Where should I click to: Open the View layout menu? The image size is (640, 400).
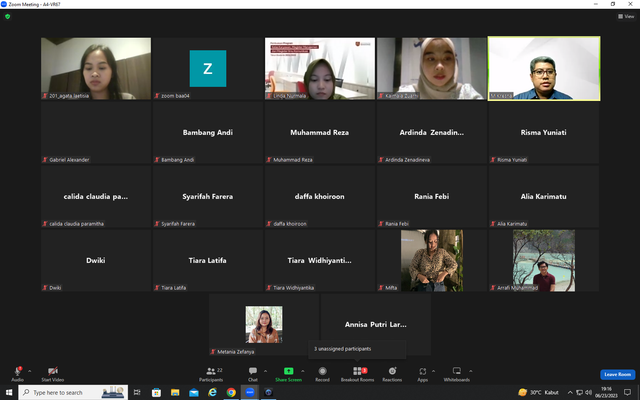pyautogui.click(x=626, y=16)
